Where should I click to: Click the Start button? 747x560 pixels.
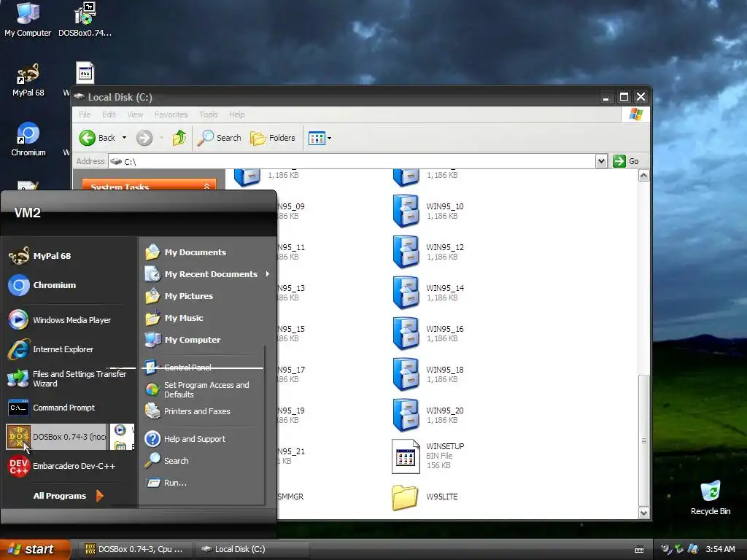pyautogui.click(x=34, y=549)
